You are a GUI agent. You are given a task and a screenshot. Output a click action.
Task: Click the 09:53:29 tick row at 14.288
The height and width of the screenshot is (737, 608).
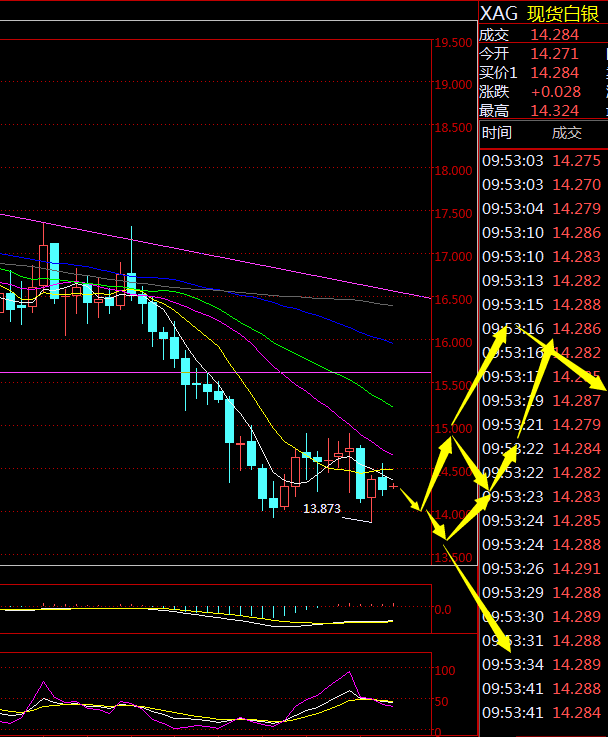541,592
